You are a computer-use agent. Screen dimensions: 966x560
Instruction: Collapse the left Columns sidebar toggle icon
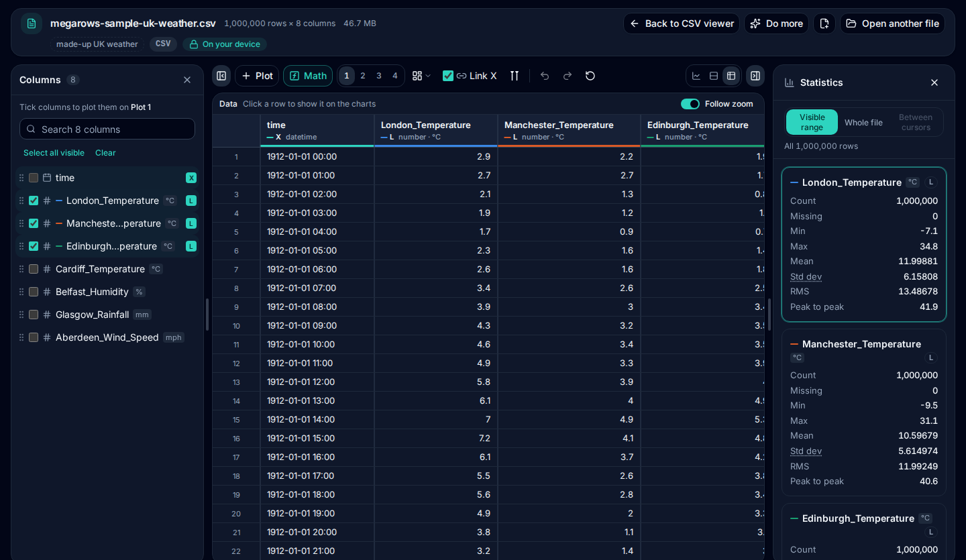[x=221, y=76]
